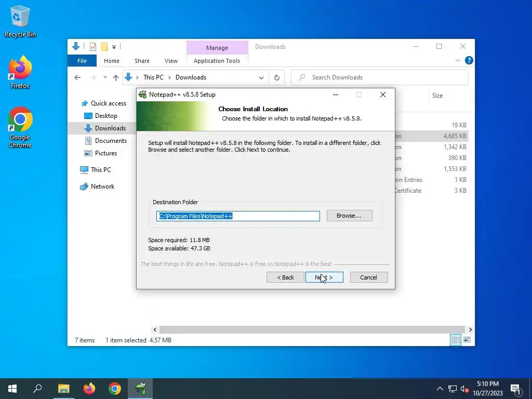This screenshot has height=399, width=532.
Task: Open network status tray icon
Action: 453,389
